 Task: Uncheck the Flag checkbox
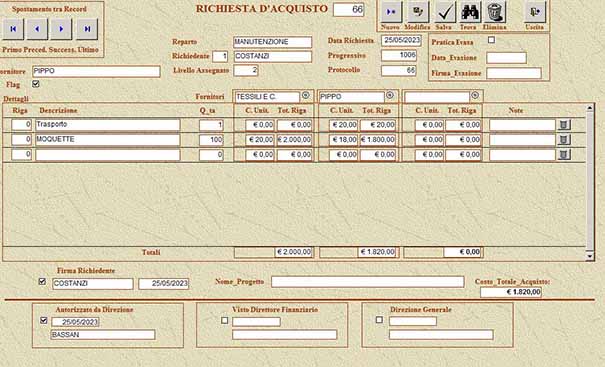point(36,84)
